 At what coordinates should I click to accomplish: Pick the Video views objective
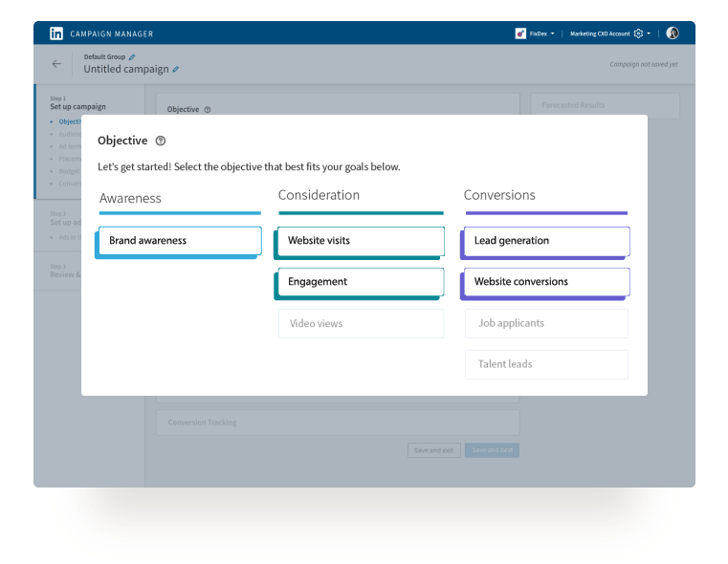coord(361,323)
